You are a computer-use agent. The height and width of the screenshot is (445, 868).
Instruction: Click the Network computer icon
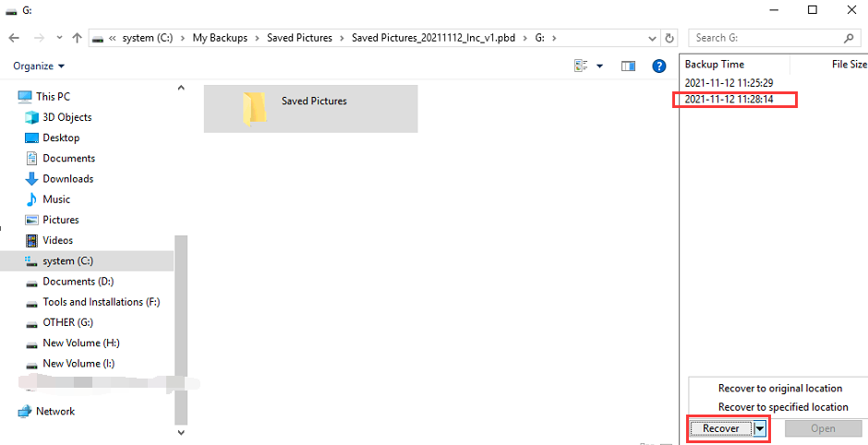(24, 411)
